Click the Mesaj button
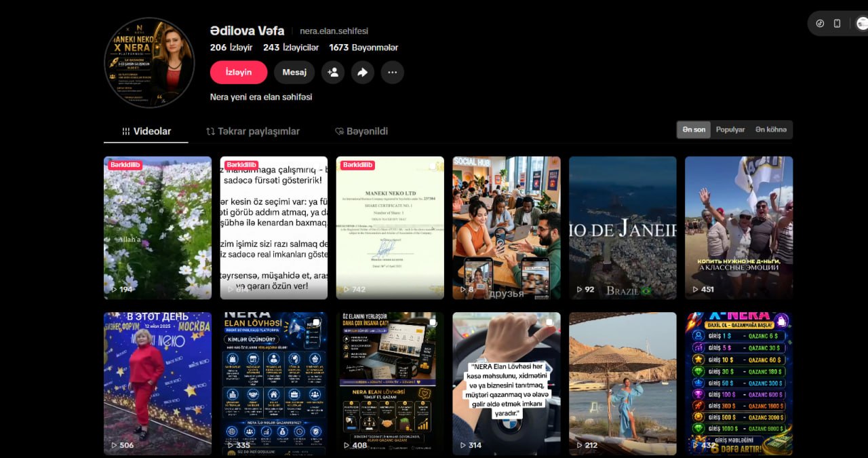The image size is (868, 458). tap(294, 72)
